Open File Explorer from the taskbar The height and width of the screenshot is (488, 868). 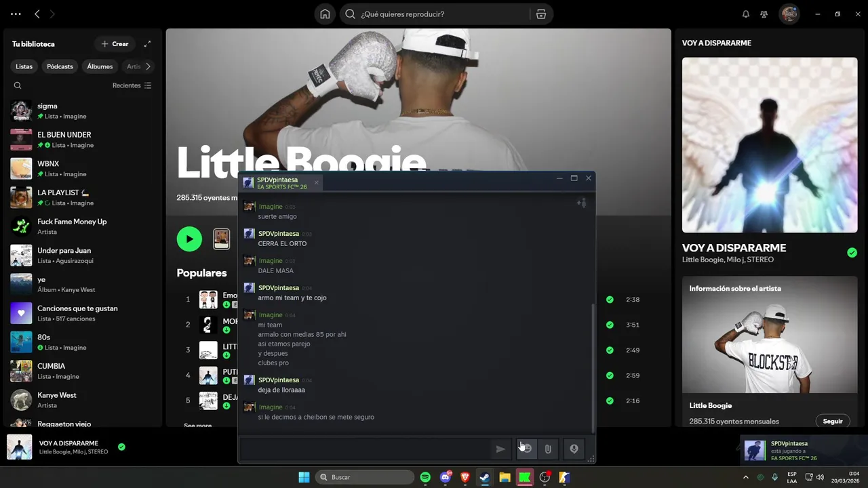point(505,477)
